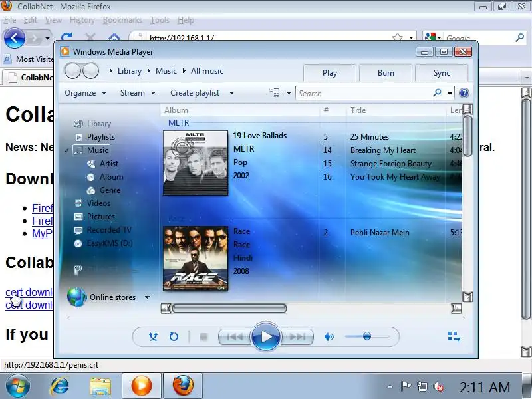This screenshot has height=399, width=532.
Task: Go back in Media Player navigation
Action: [72, 71]
